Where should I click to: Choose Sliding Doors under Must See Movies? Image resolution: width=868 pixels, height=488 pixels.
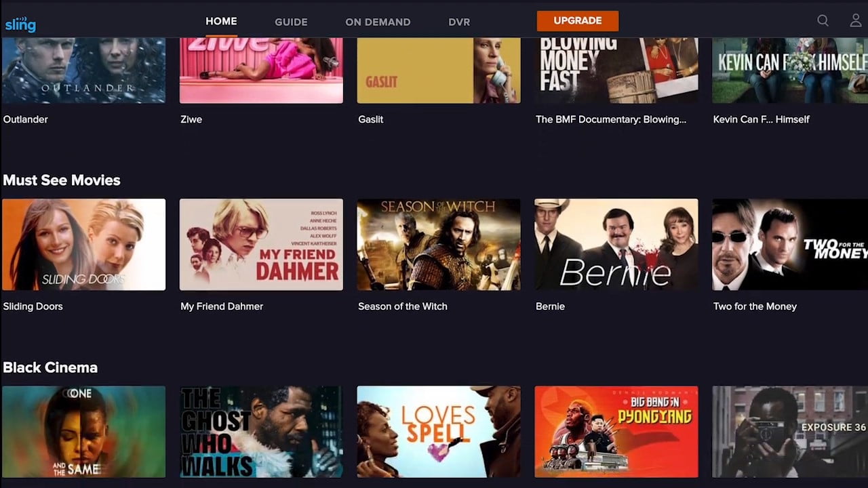tap(83, 245)
